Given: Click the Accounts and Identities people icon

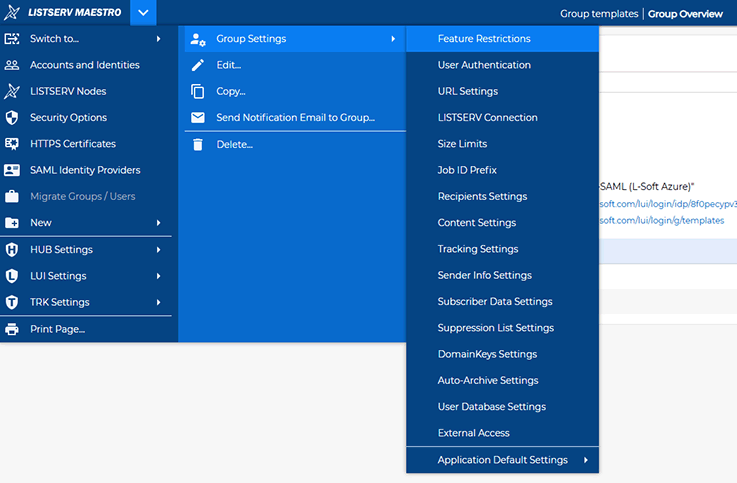Looking at the screenshot, I should tap(12, 65).
